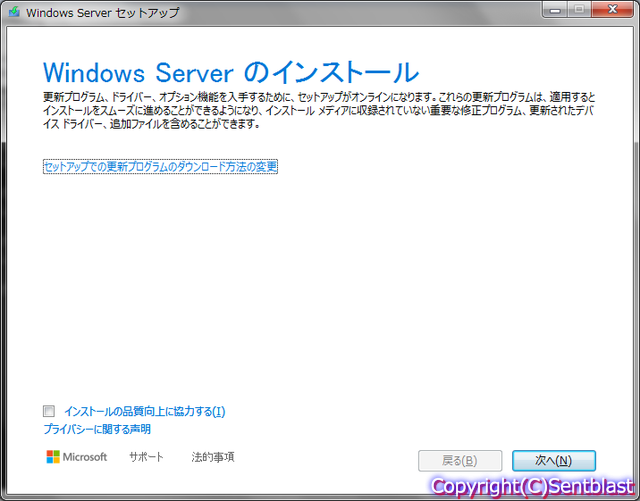Click the 次へ(N) button
The width and height of the screenshot is (640, 501).
(554, 461)
